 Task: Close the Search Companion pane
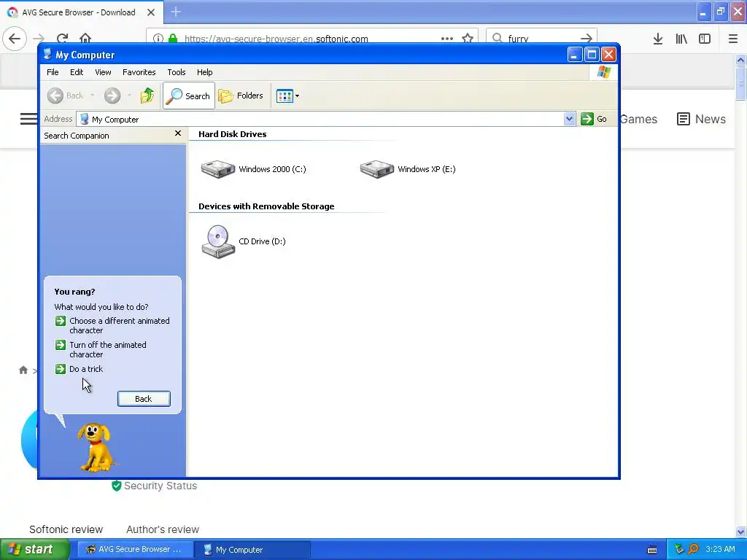178,133
